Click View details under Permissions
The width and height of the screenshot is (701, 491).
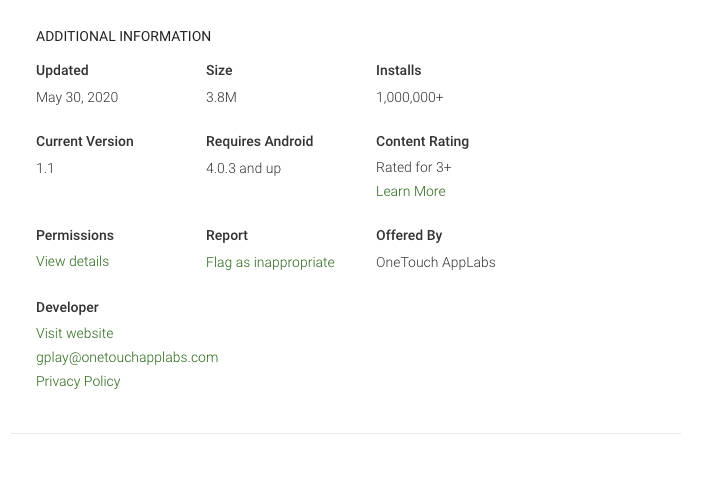click(72, 261)
